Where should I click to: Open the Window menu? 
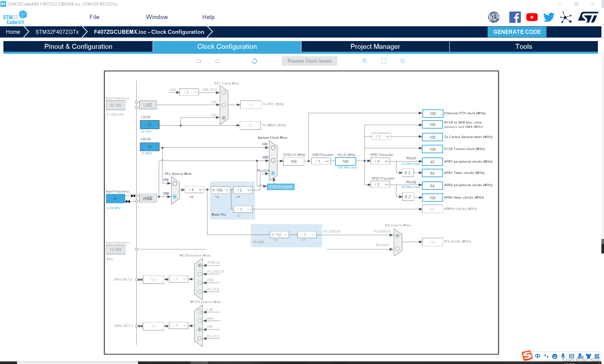click(x=157, y=17)
